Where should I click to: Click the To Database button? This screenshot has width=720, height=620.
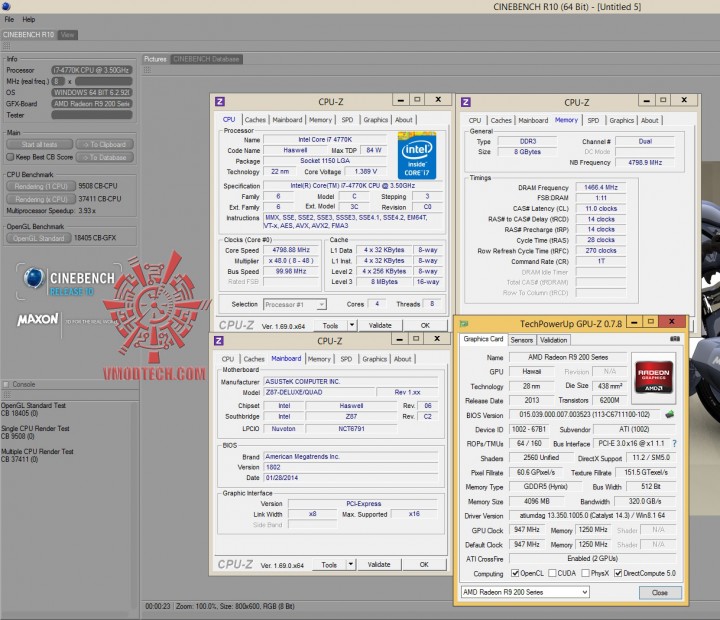tap(105, 157)
